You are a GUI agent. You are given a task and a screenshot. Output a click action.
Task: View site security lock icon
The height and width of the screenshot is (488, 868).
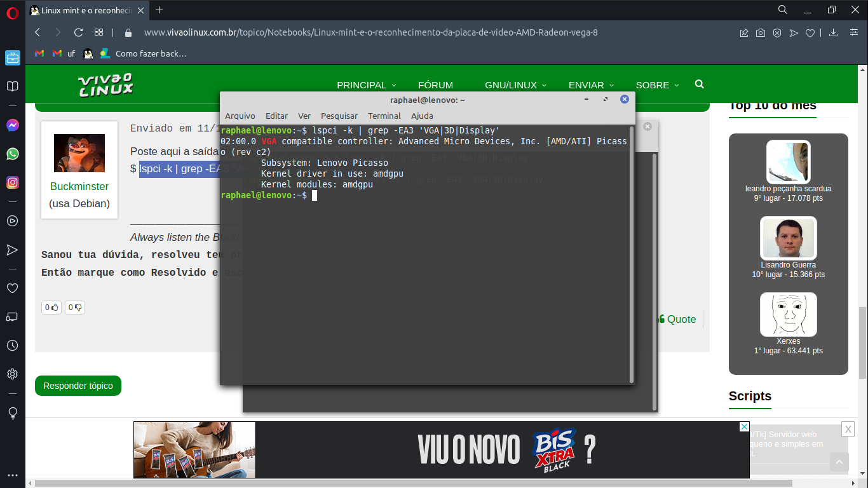click(128, 32)
